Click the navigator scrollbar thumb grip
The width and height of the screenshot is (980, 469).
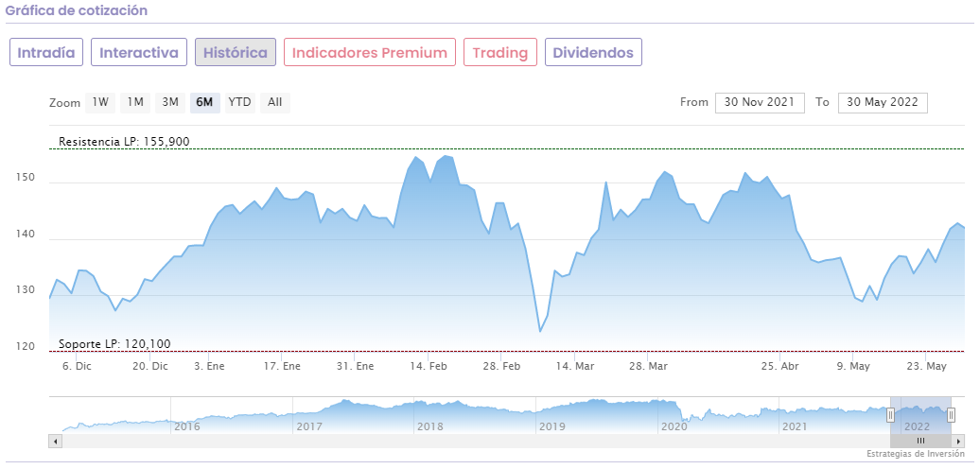coord(920,441)
